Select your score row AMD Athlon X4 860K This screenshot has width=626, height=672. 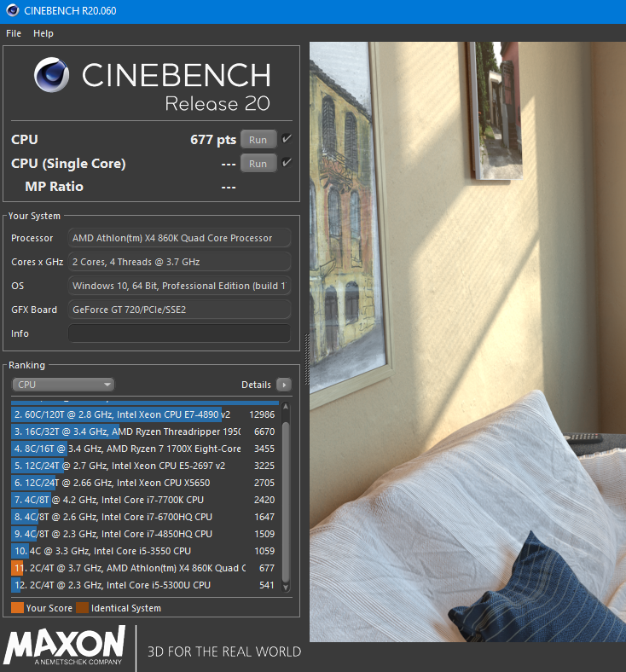[144, 568]
